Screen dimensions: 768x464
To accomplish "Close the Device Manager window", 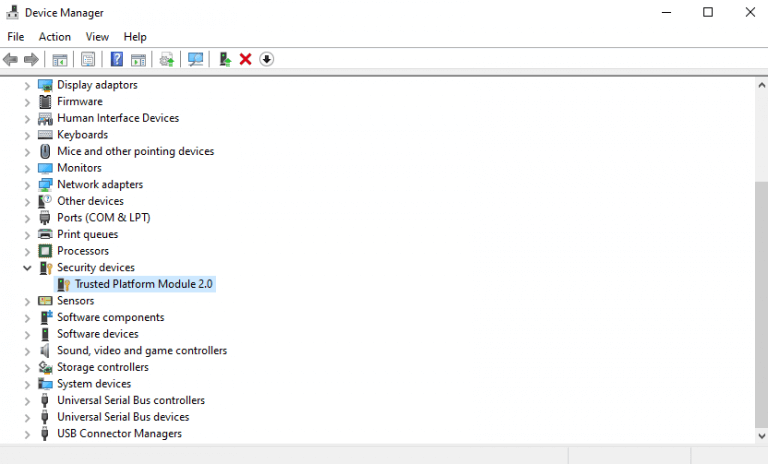I will tap(750, 12).
